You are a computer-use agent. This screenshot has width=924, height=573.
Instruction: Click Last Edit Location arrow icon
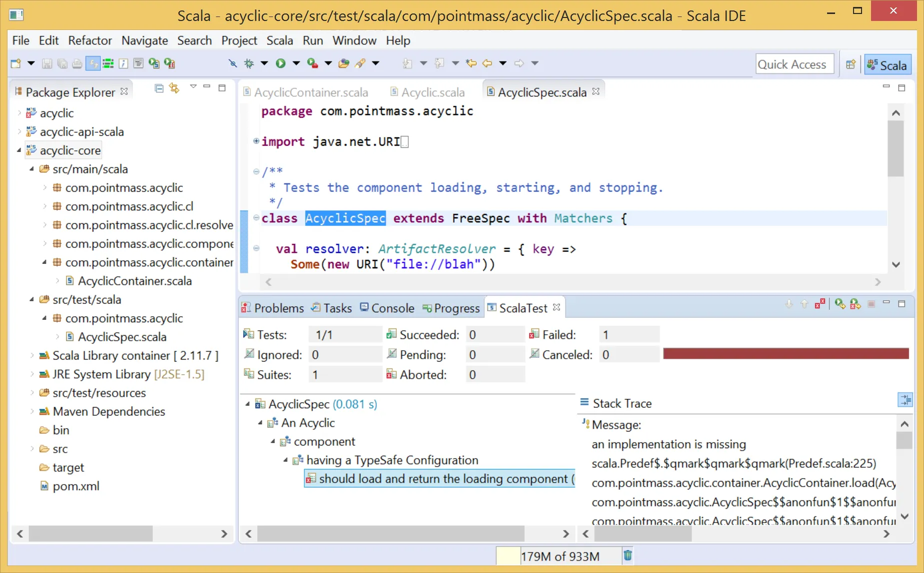coord(471,63)
